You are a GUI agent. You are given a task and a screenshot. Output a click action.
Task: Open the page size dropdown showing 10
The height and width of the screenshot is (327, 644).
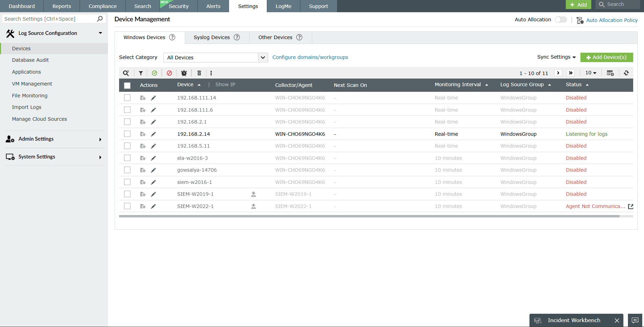tap(591, 73)
